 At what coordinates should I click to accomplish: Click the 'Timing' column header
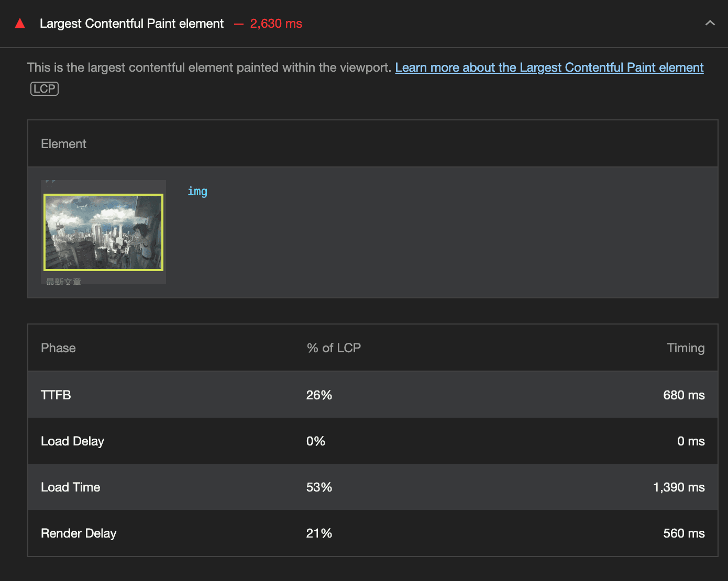[686, 348]
